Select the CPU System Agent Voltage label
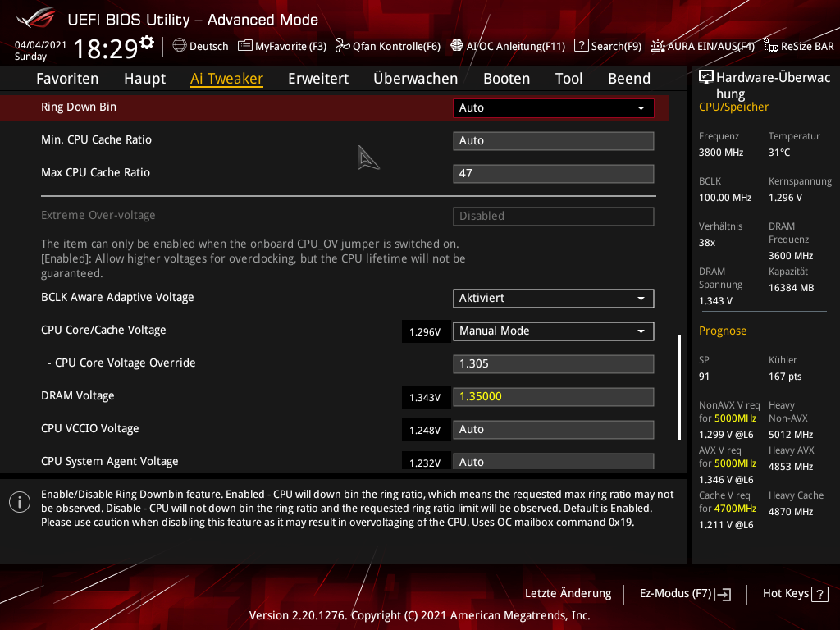 coord(110,461)
